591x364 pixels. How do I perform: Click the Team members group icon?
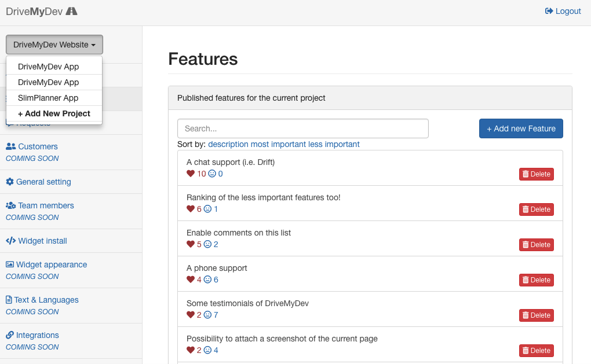click(x=11, y=205)
